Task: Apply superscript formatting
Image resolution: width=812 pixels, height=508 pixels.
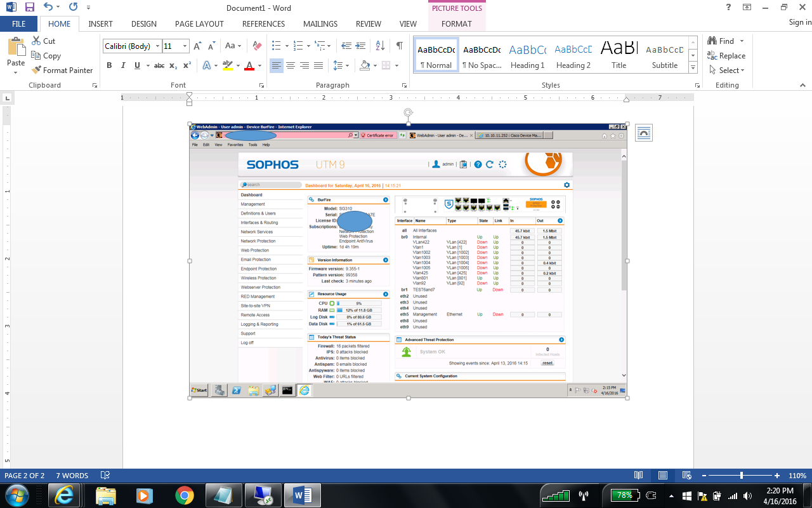Action: click(x=187, y=65)
